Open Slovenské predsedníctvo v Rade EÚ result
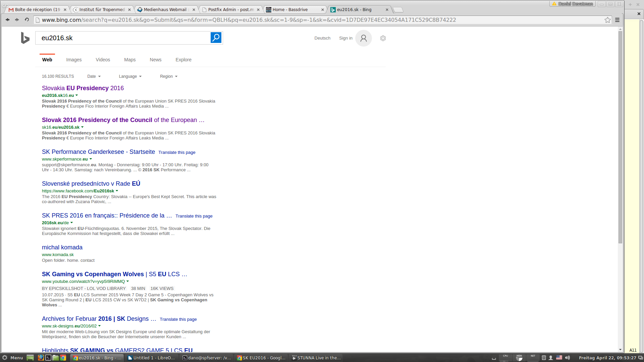This screenshot has width=644, height=362. click(91, 184)
